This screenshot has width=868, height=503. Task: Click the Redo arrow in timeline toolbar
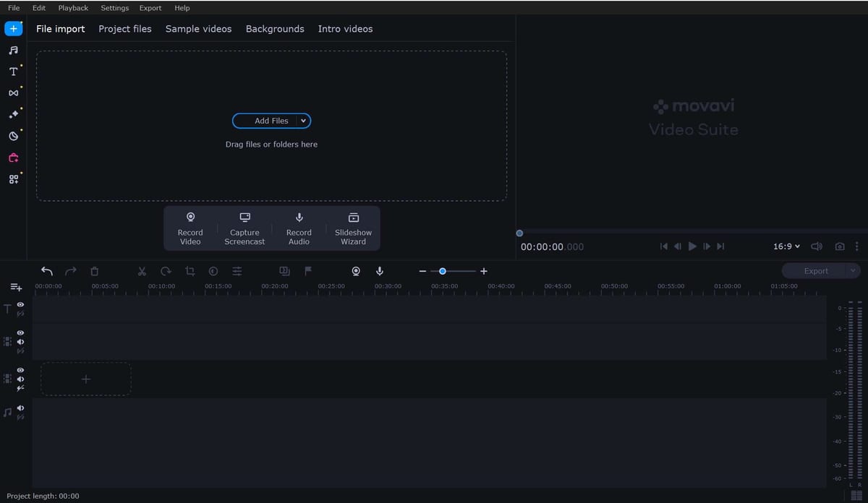click(71, 271)
